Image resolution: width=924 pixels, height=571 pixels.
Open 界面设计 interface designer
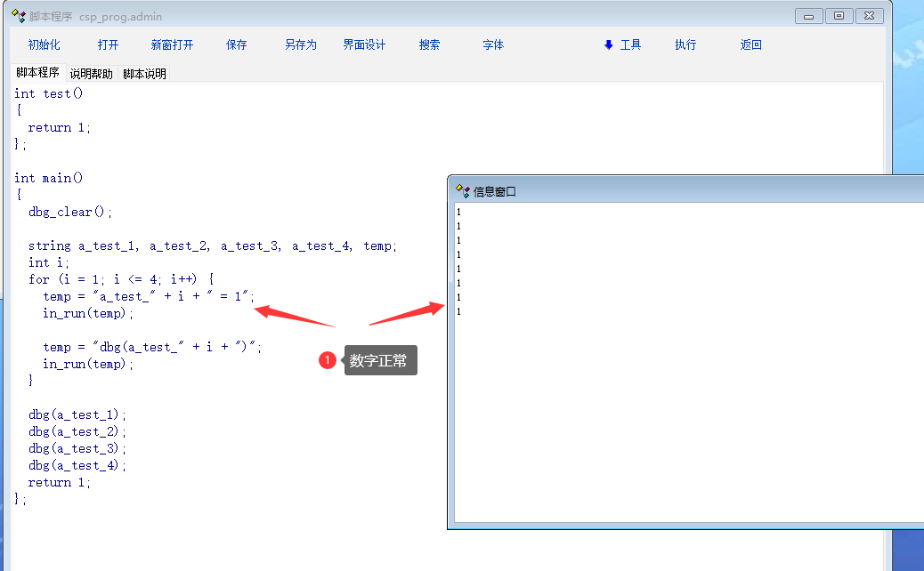365,44
